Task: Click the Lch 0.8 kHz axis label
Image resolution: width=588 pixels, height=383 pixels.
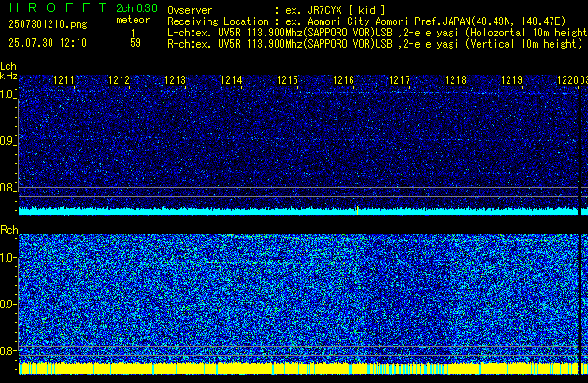Action: click(x=7, y=188)
